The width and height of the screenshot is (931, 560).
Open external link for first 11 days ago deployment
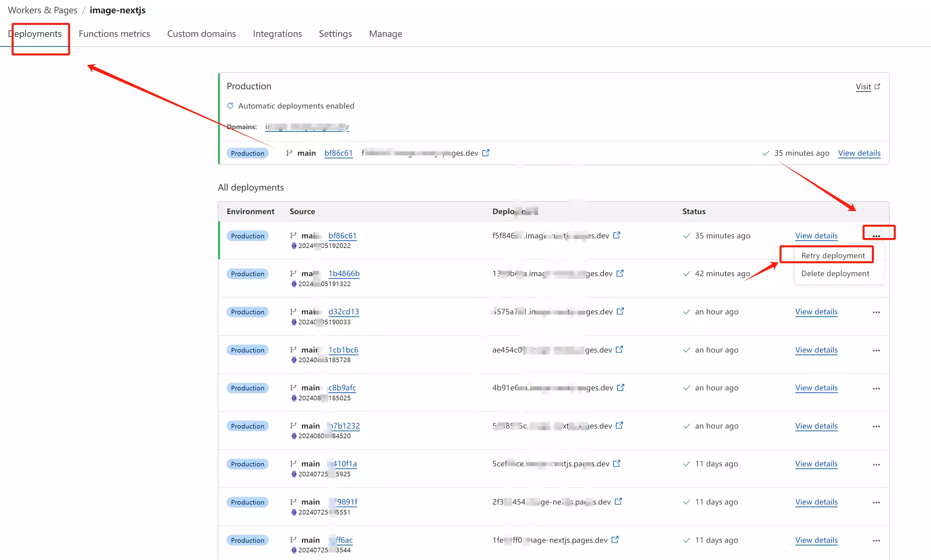tap(616, 463)
